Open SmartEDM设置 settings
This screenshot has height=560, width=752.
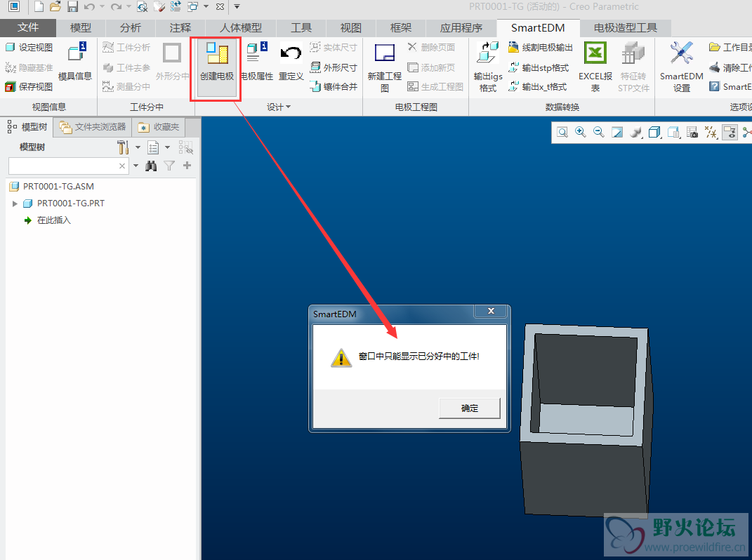coord(682,67)
